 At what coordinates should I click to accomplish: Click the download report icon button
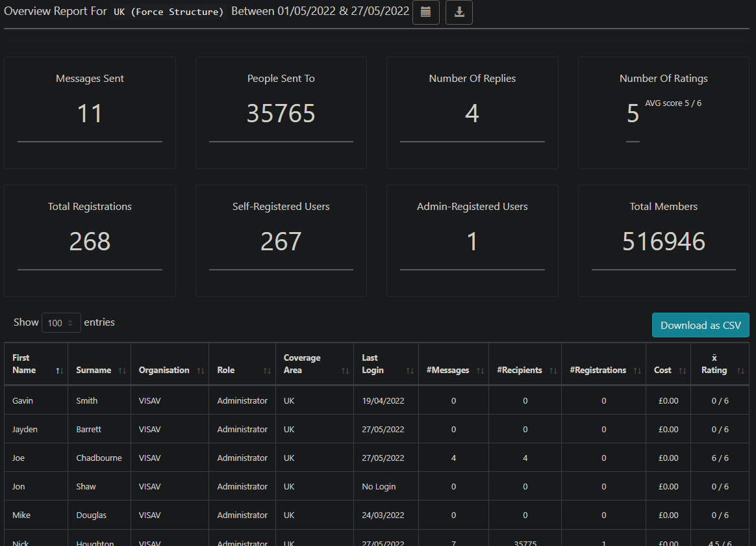[x=459, y=12]
